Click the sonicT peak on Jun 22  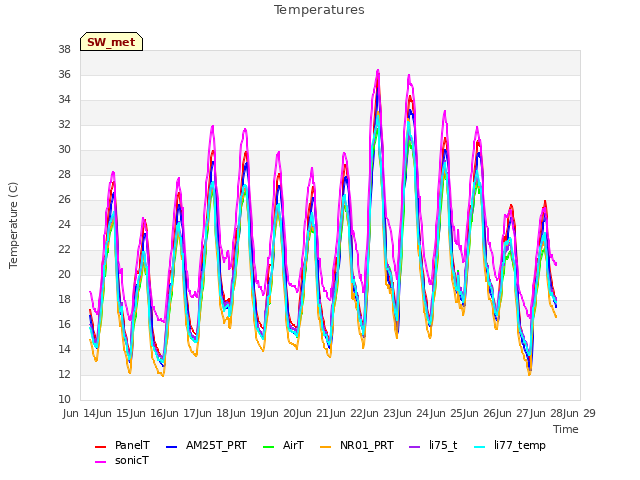[378, 71]
